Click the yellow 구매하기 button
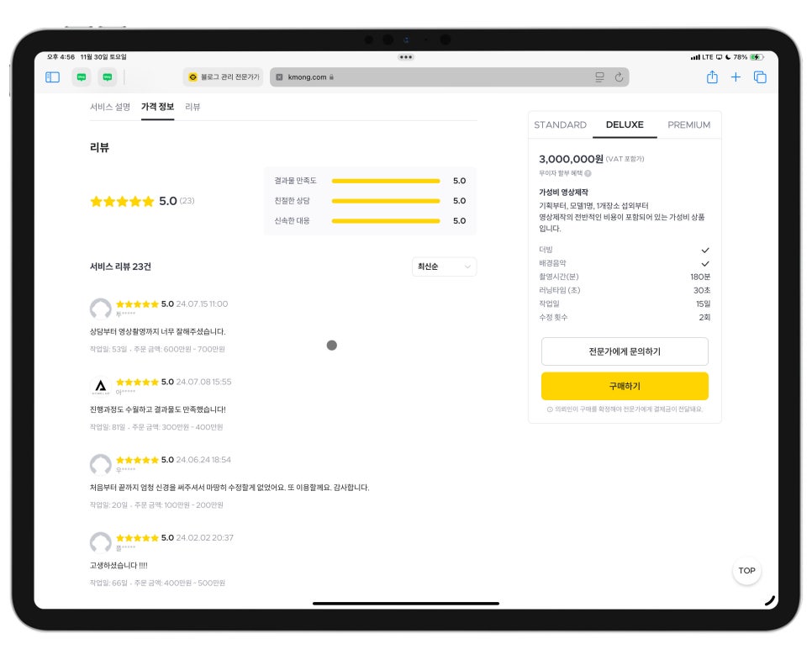This screenshot has height=660, width=812. (625, 386)
